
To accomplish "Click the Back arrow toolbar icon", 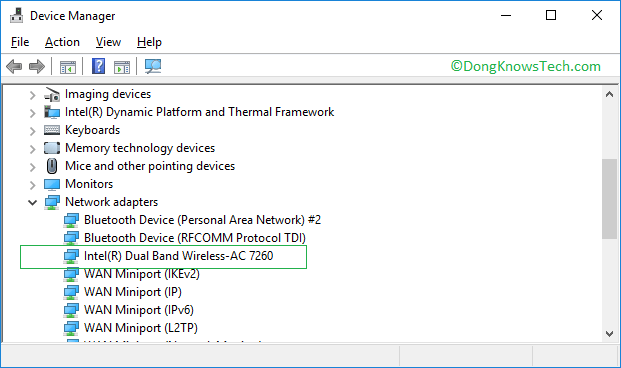I will (x=14, y=66).
